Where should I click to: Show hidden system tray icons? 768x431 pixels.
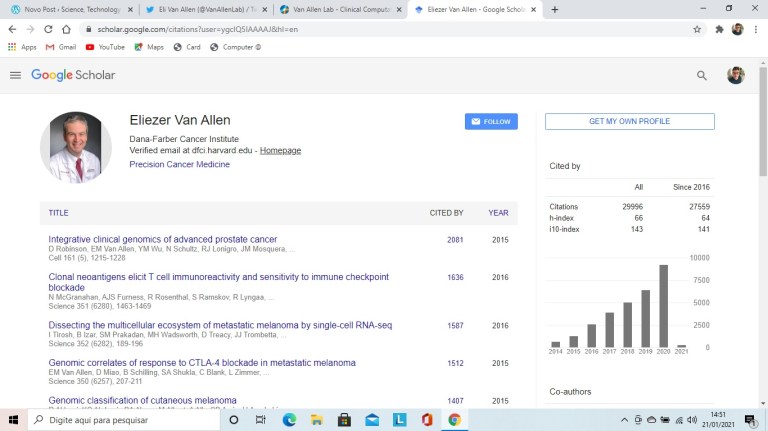624,420
